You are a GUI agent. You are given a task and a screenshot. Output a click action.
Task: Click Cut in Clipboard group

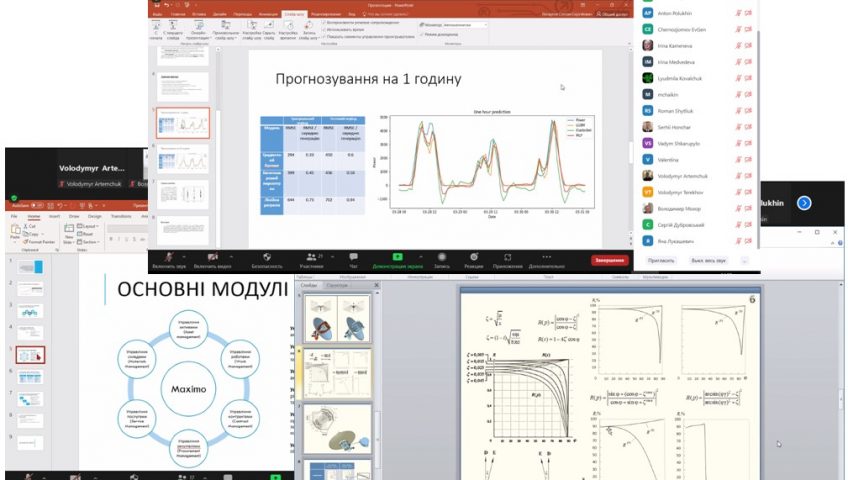(x=30, y=226)
